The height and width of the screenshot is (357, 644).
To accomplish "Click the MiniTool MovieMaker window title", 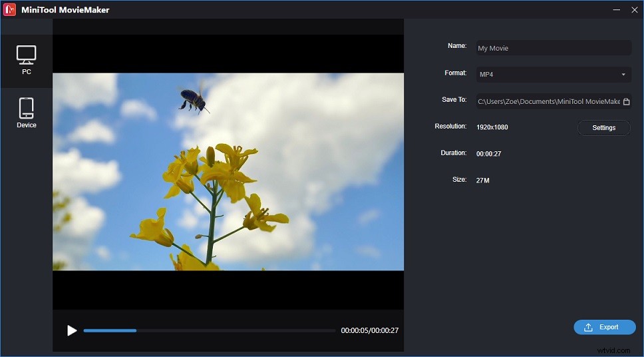I will (x=65, y=9).
